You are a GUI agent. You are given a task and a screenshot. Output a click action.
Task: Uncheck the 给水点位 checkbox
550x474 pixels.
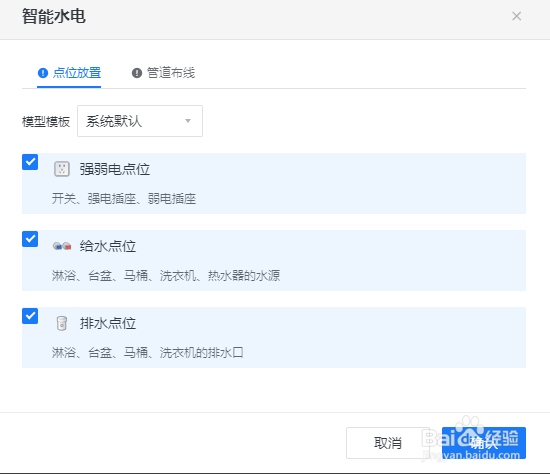point(30,239)
